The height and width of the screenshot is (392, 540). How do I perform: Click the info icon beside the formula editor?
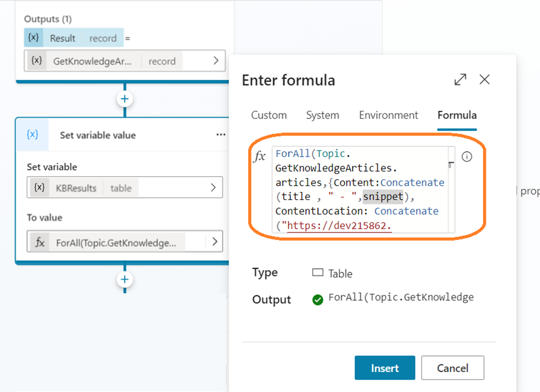tap(467, 157)
